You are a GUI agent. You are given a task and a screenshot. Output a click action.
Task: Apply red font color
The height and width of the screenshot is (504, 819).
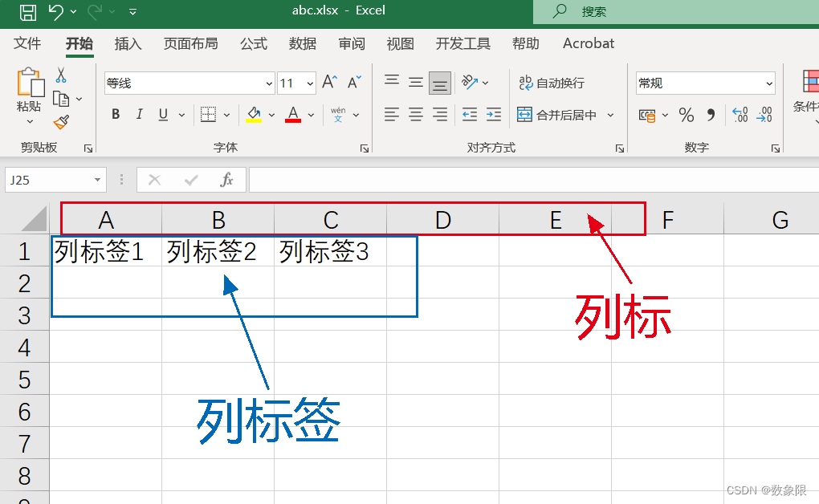(x=293, y=114)
